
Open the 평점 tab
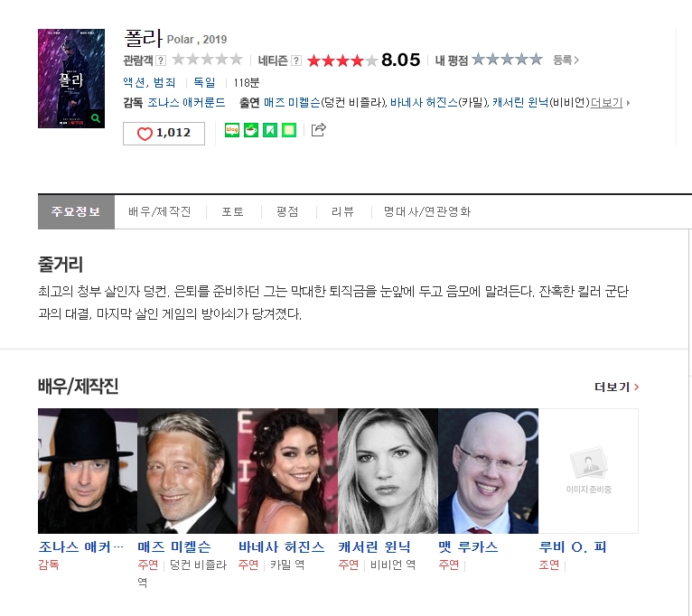(x=287, y=212)
